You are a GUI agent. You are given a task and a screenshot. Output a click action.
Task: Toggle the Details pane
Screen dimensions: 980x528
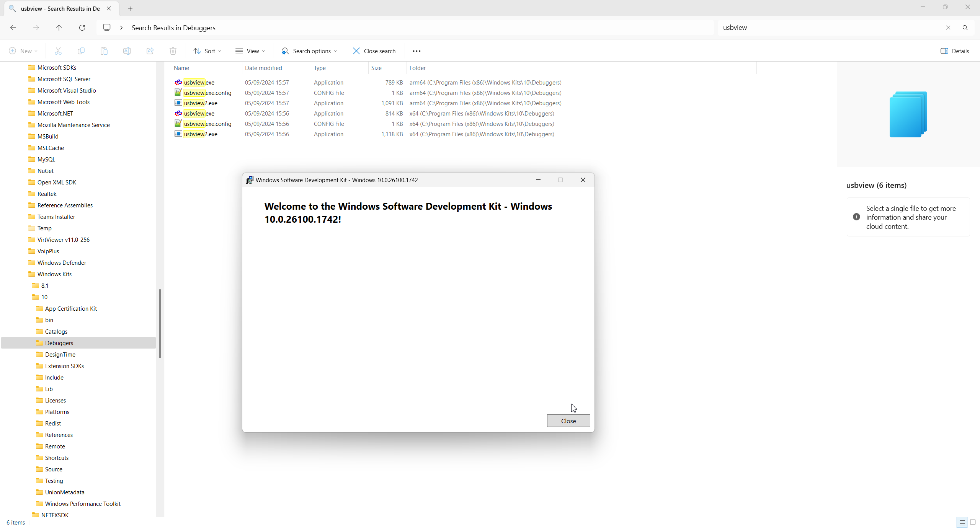pyautogui.click(x=955, y=51)
